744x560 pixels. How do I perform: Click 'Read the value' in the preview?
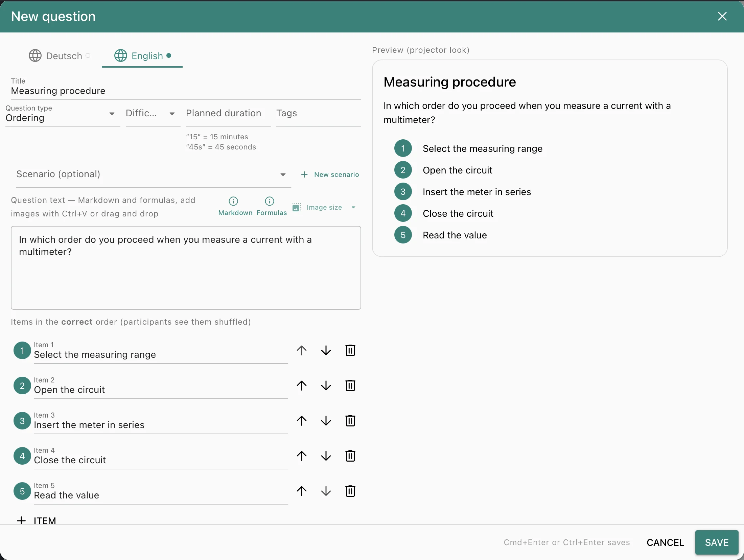(x=455, y=235)
